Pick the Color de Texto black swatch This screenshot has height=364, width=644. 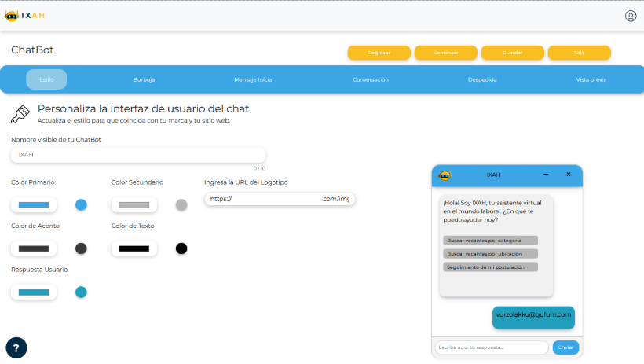(134, 248)
